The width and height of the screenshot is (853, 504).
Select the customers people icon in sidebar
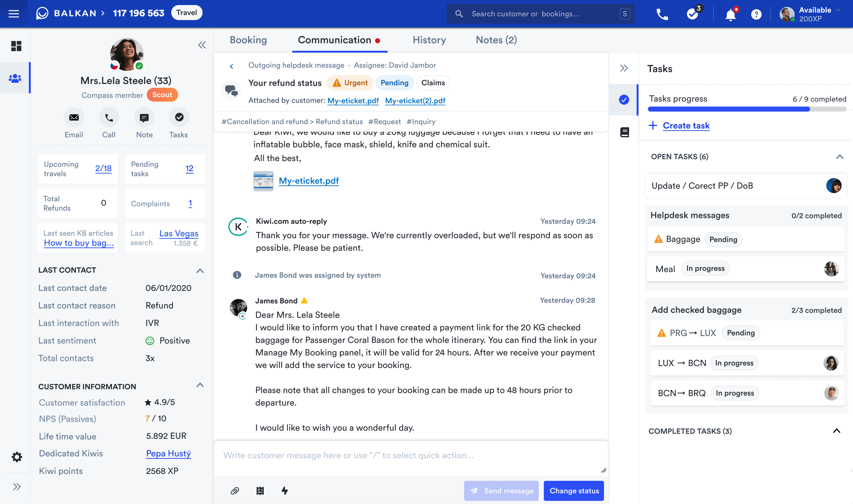(x=15, y=78)
